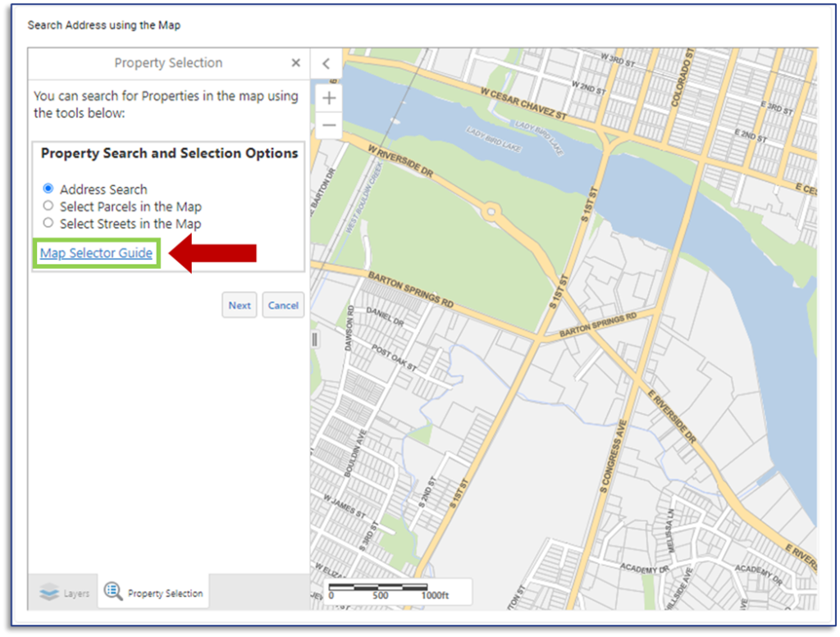
Task: Click the stacked Layers icon
Action: [49, 593]
